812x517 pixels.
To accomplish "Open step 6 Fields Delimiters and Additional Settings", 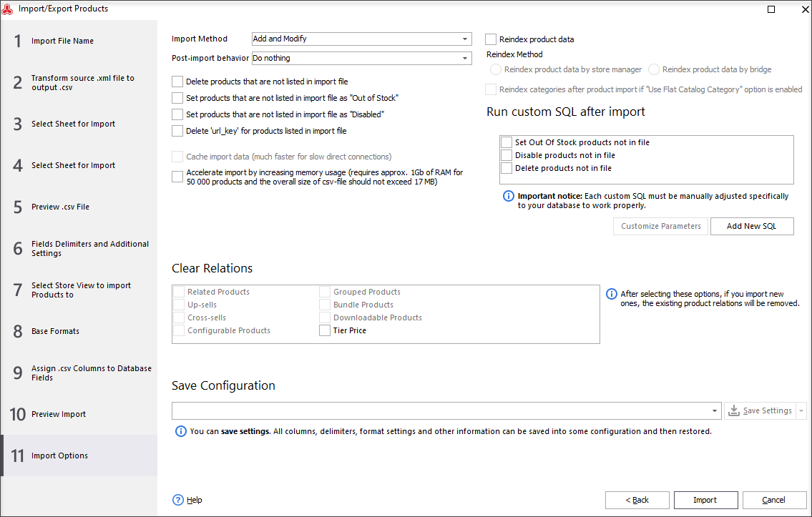I will [79, 248].
